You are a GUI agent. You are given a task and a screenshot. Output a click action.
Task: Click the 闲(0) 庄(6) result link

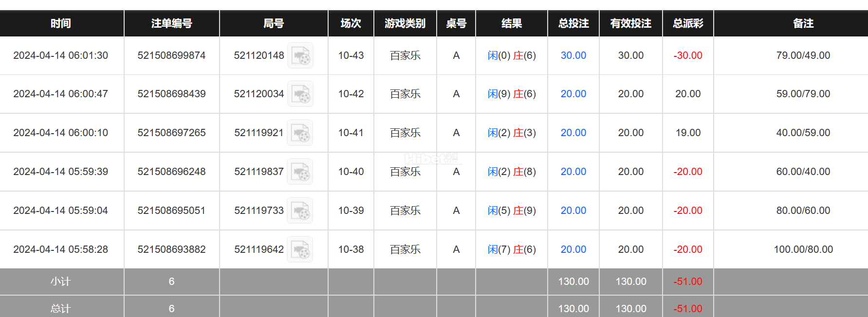[512, 55]
